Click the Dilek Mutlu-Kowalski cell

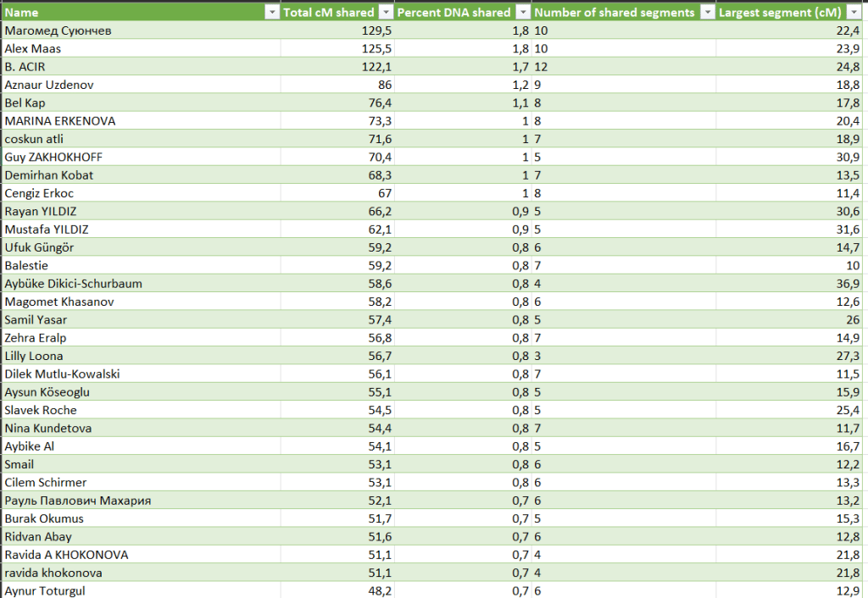coord(64,374)
